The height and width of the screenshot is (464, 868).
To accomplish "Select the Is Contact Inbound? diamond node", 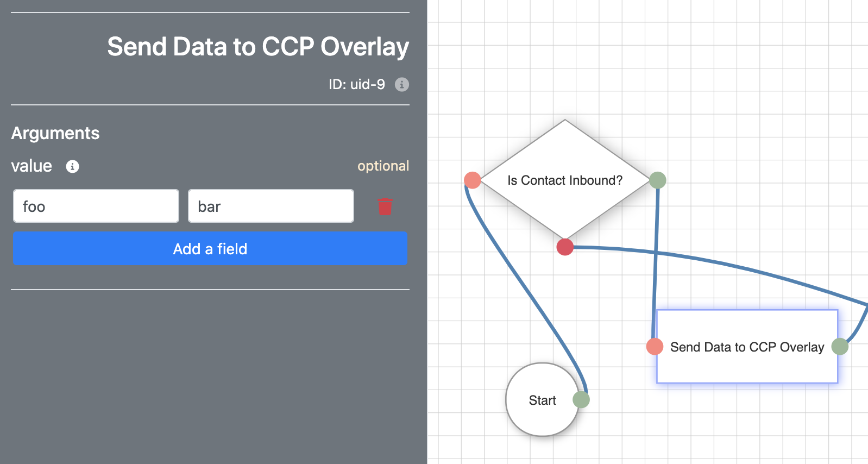I will pyautogui.click(x=565, y=180).
